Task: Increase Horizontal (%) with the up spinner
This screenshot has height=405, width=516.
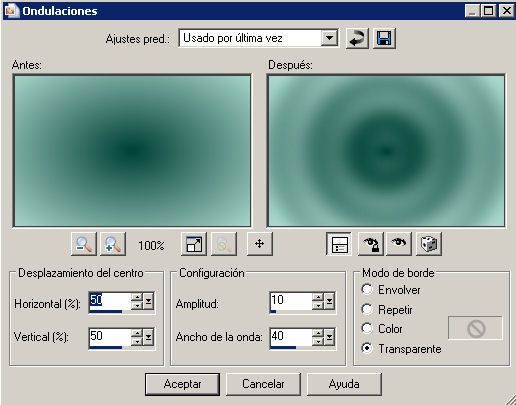Action: click(137, 297)
